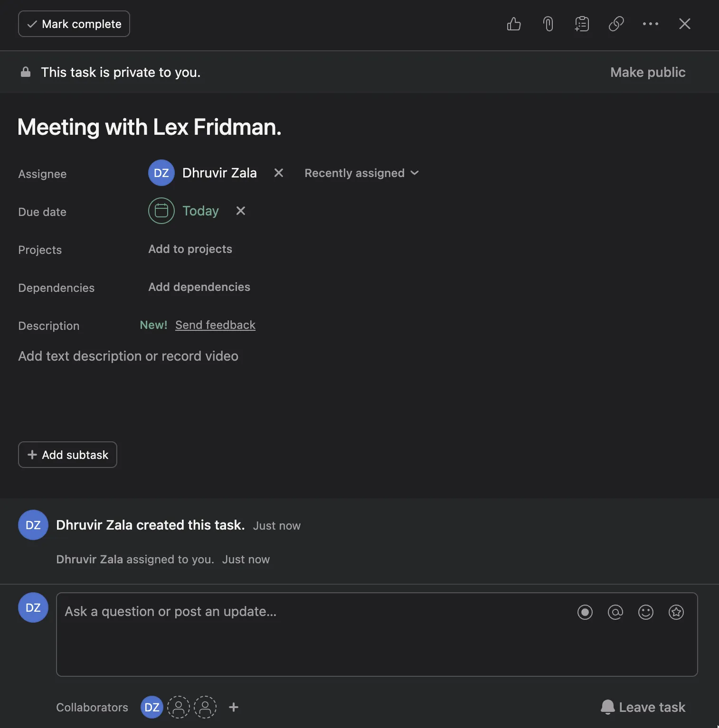Click the @ mention icon in comment box

[615, 612]
